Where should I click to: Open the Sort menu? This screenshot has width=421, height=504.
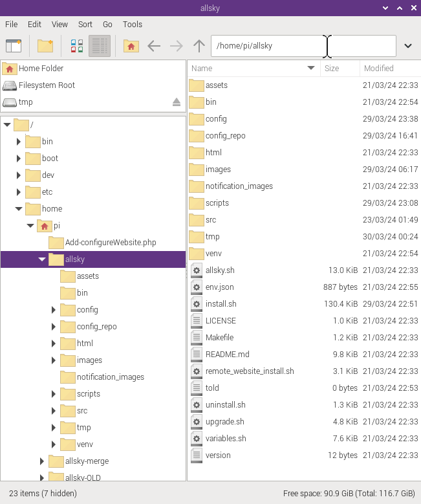tap(85, 25)
